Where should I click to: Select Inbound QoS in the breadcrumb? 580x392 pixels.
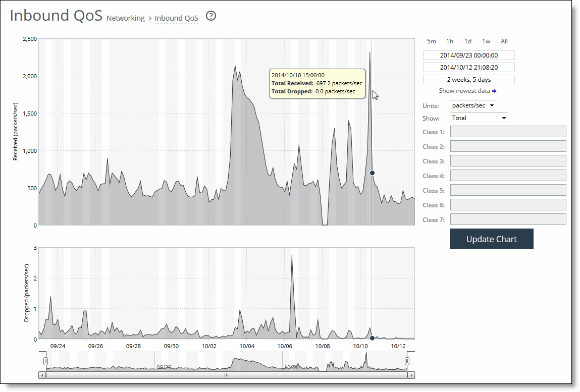[x=176, y=18]
